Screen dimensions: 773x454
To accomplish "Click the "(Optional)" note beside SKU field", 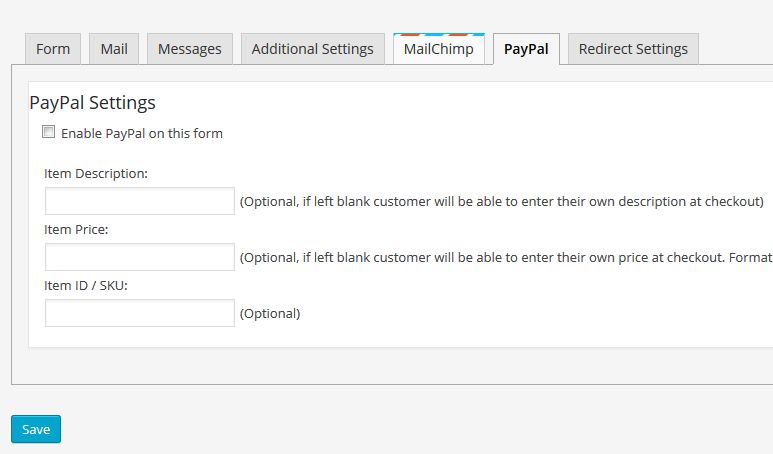I will [x=270, y=314].
